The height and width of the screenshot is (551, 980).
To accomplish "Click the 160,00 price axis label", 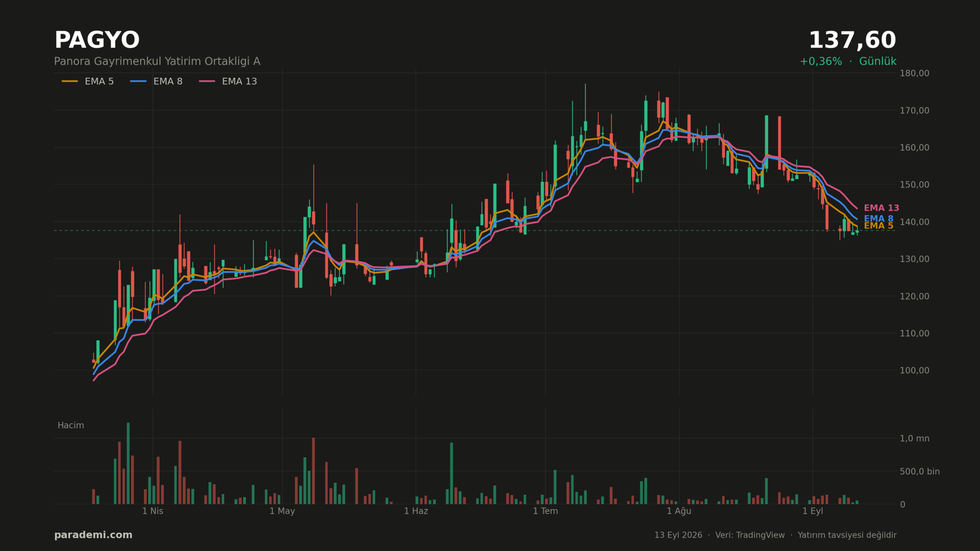I will click(x=914, y=148).
